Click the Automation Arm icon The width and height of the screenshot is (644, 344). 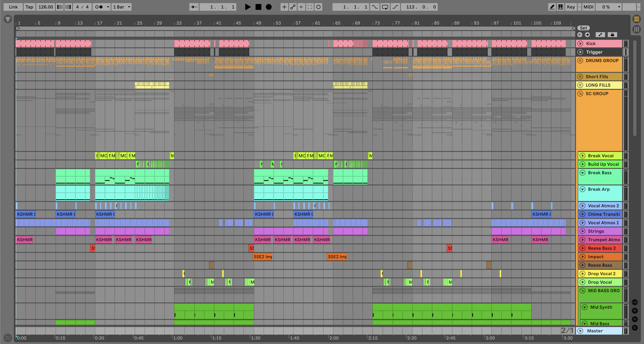[x=293, y=7]
